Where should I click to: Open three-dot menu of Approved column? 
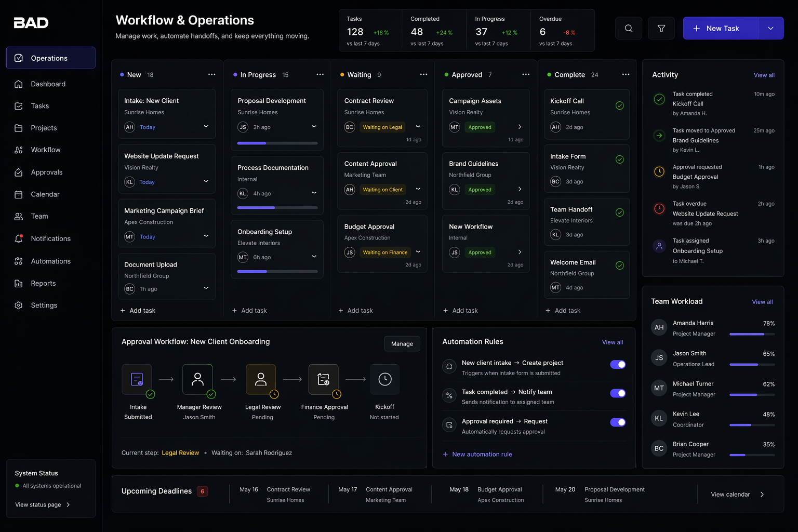coord(526,74)
